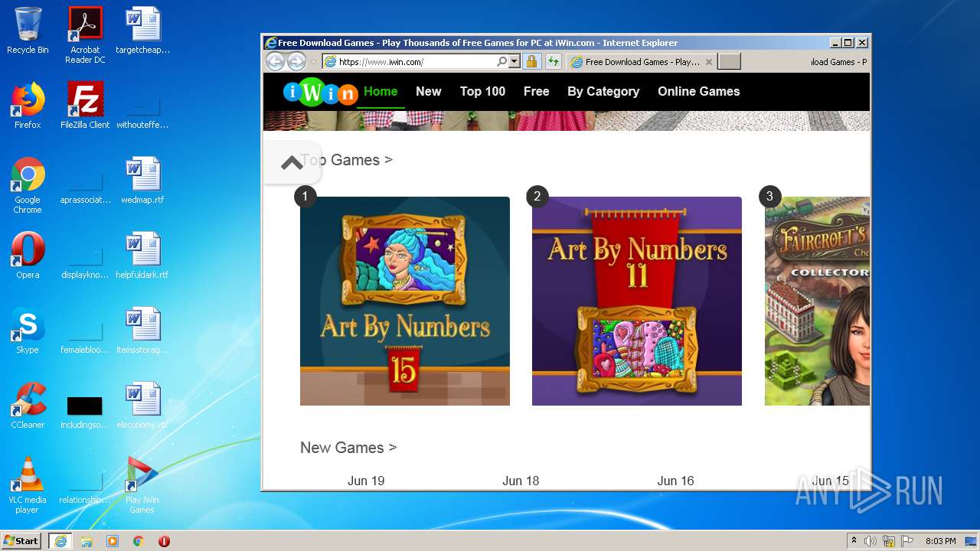
Task: Launch CCleaner desktop shortcut
Action: tap(28, 406)
